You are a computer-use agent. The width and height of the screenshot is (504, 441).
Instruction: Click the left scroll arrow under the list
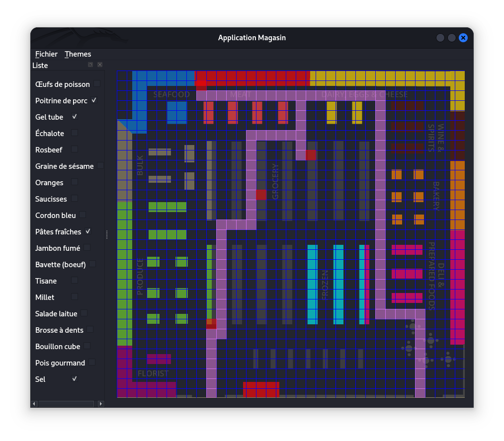pyautogui.click(x=34, y=404)
